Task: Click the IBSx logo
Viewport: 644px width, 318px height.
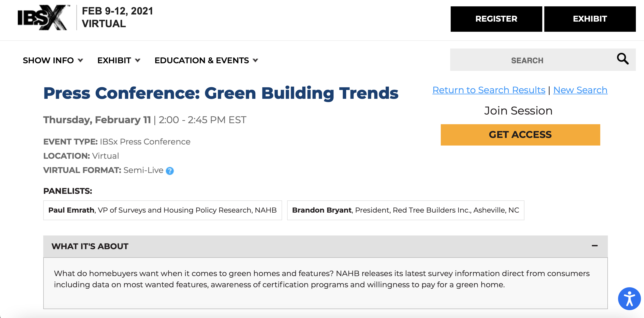Action: pyautogui.click(x=43, y=18)
